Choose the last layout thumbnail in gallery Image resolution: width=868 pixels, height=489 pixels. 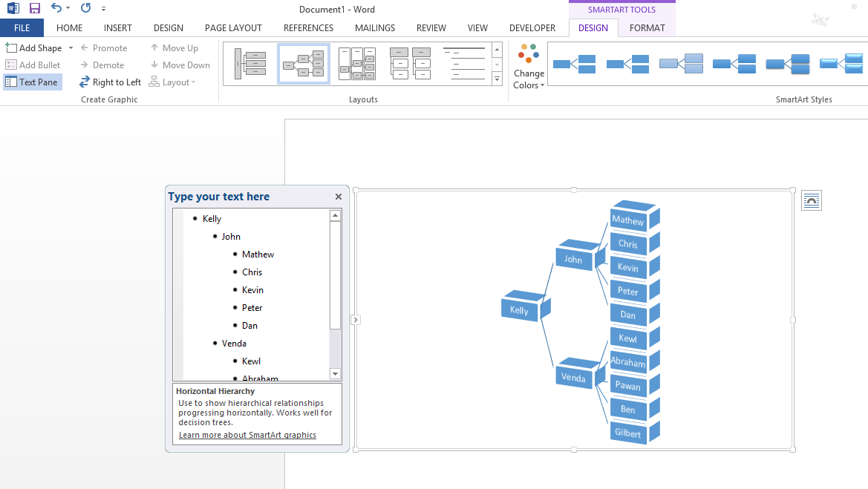coord(464,64)
